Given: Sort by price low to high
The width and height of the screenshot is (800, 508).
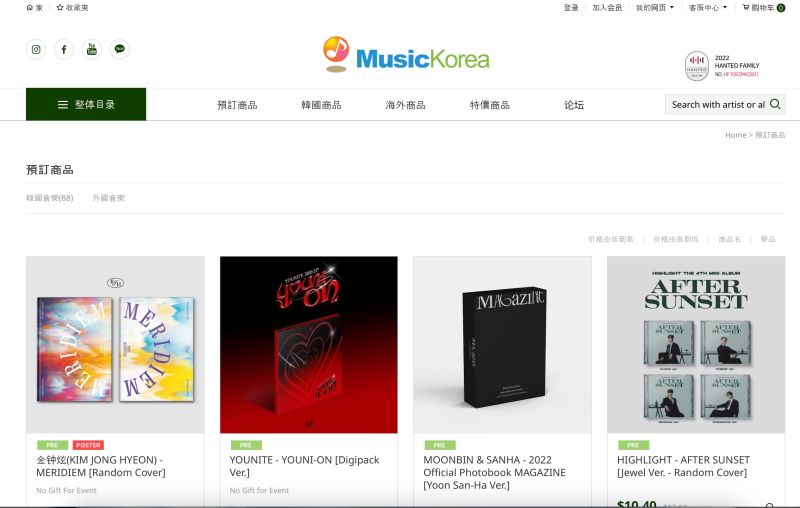Looking at the screenshot, I should point(611,239).
